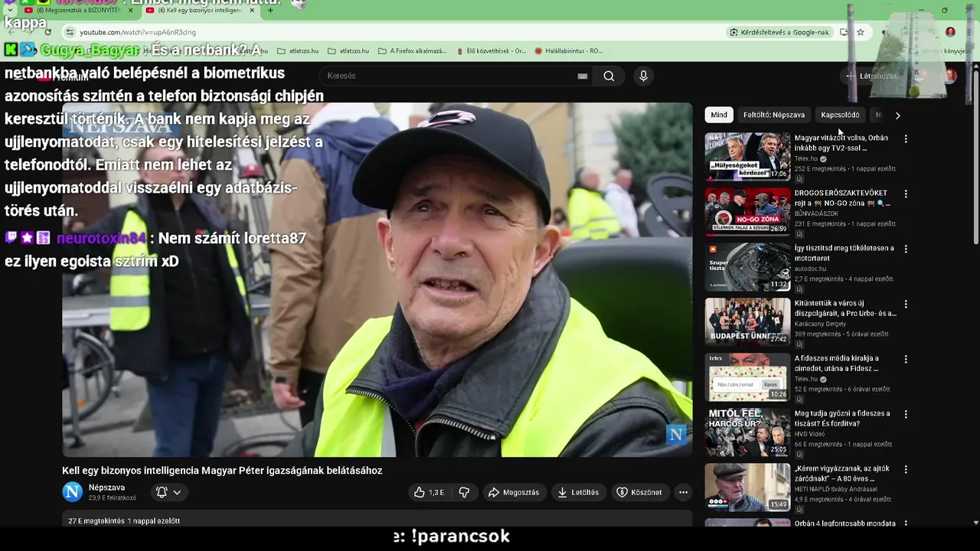Open the BUDAPEST ÜNNEPE video thumbnail
Viewport: 980px width, 551px height.
747,322
